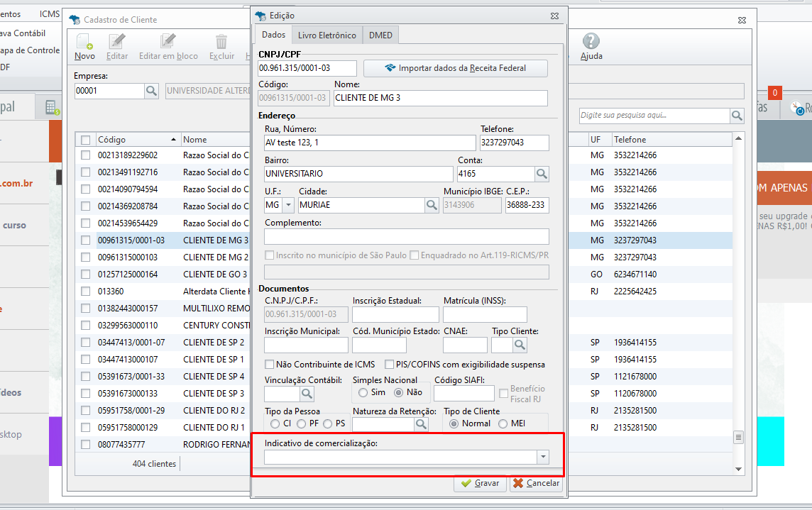Click the Empresa search magnifier icon

(x=152, y=91)
